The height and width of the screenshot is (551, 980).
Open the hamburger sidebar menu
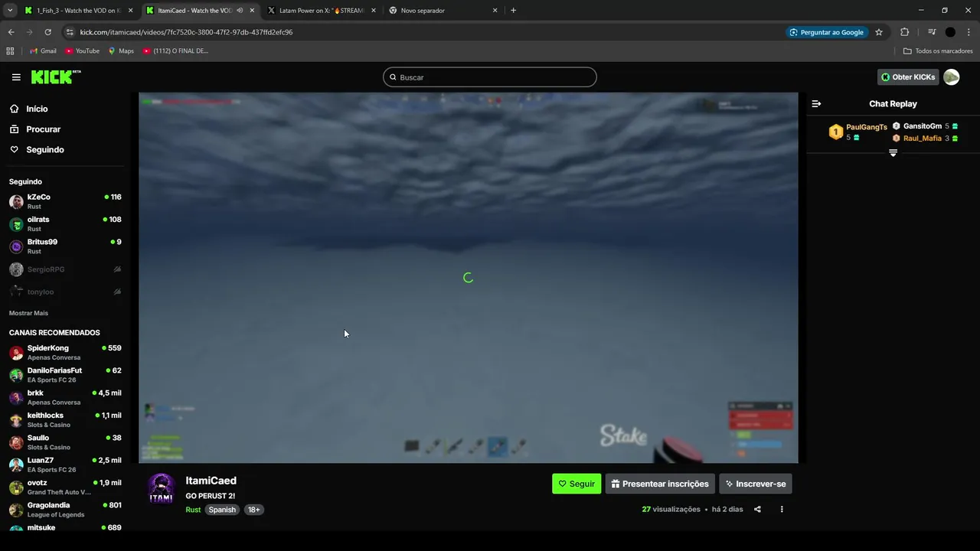(x=16, y=77)
